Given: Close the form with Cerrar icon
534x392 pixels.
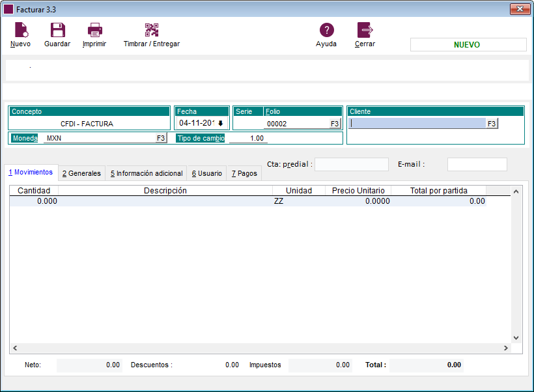Looking at the screenshot, I should (x=365, y=30).
